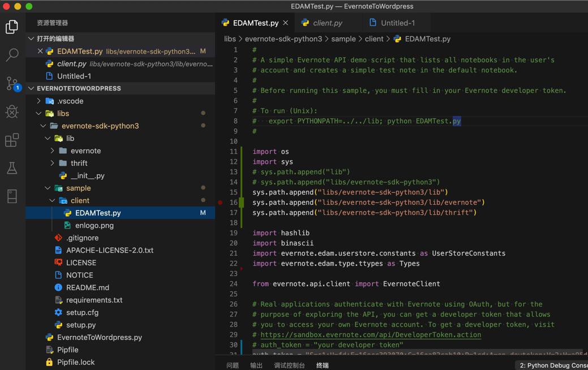Click the evernote-sdk-python3 breadcrumb

(283, 39)
